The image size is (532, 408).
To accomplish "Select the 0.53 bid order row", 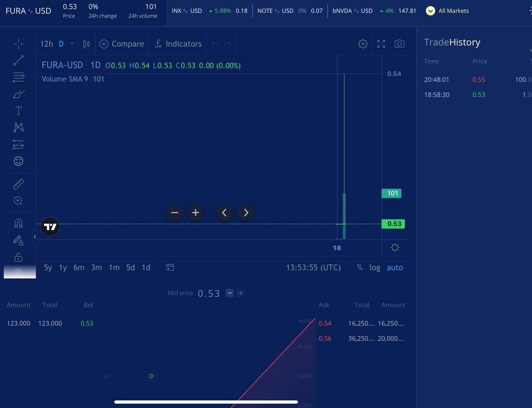I will coord(51,323).
